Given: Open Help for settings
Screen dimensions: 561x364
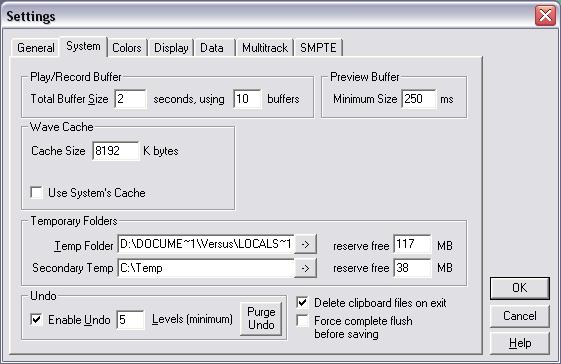Looking at the screenshot, I should pos(519,343).
